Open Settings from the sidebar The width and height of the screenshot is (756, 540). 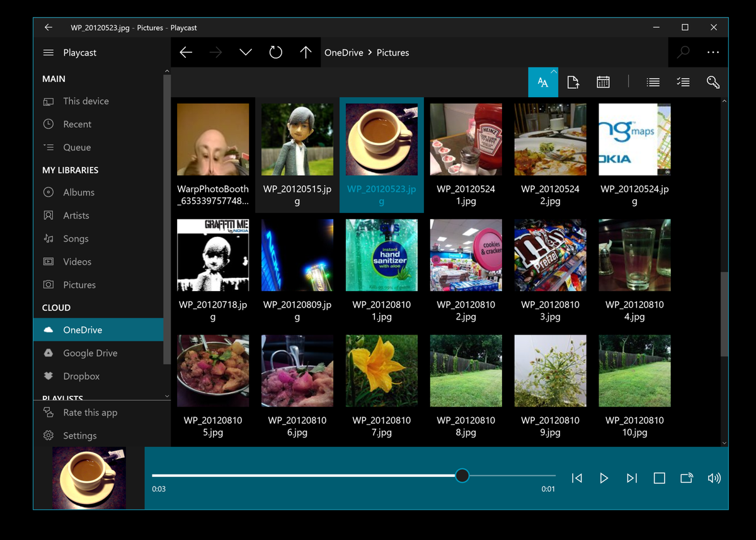(79, 435)
